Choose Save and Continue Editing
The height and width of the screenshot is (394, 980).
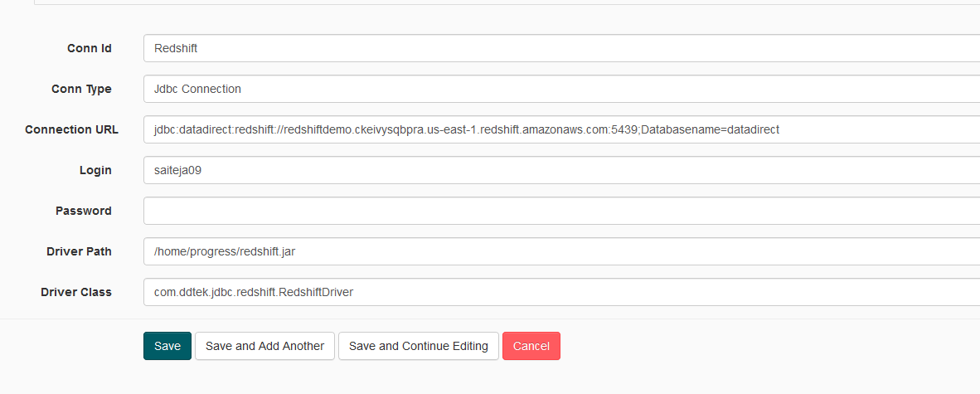coord(418,346)
